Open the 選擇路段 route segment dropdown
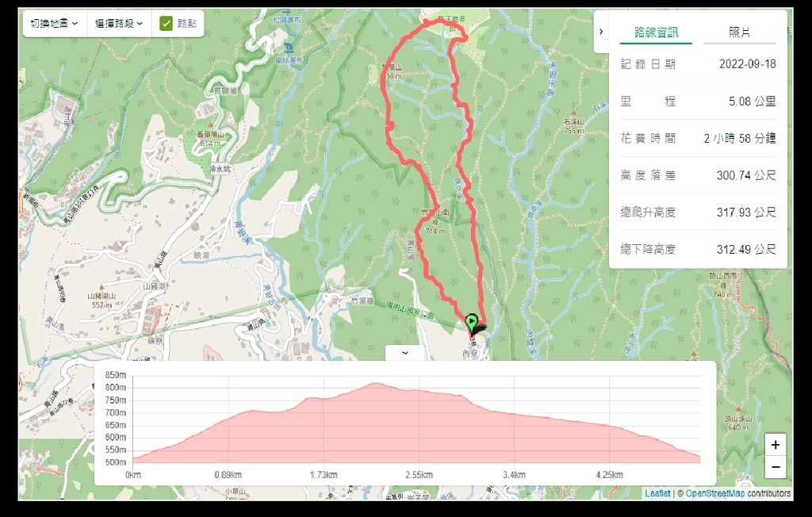 [x=119, y=23]
